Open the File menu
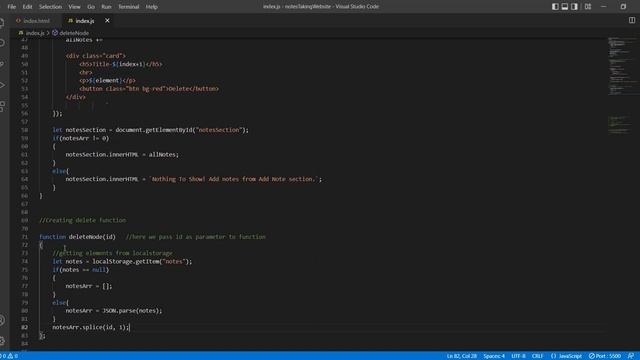This screenshot has height=360, width=640. click(x=11, y=7)
